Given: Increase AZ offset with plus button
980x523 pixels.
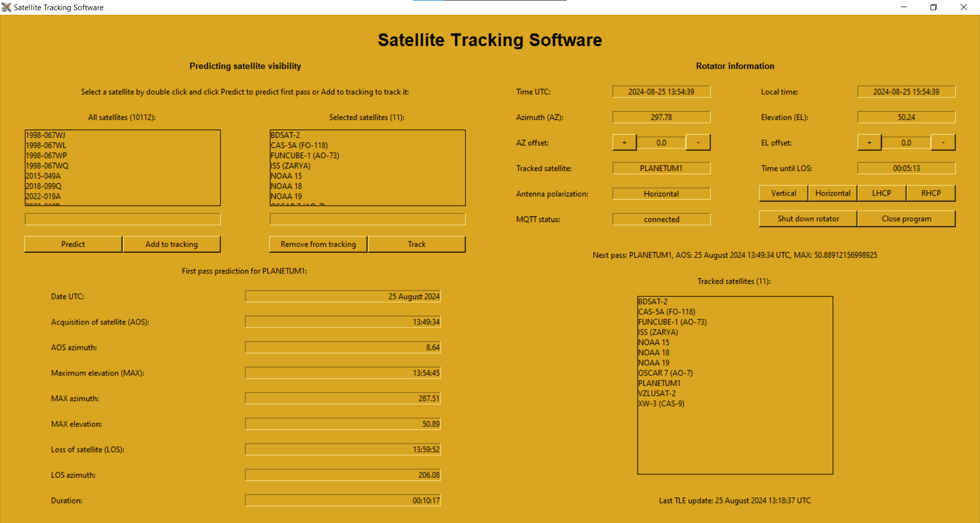Looking at the screenshot, I should tap(624, 142).
